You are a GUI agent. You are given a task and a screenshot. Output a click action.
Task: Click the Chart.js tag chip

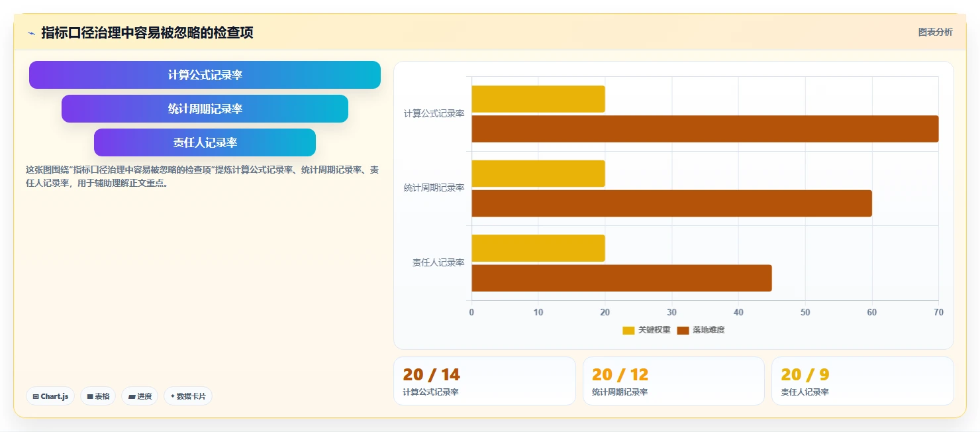(x=51, y=396)
